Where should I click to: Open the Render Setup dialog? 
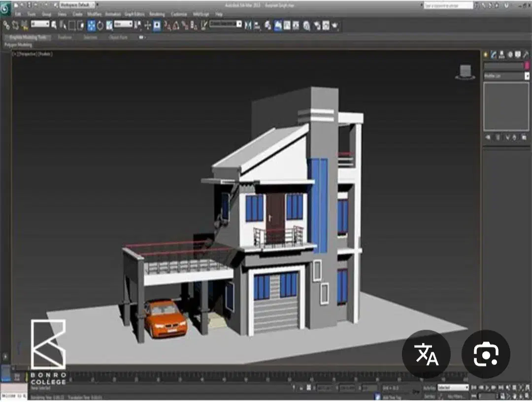click(316, 25)
